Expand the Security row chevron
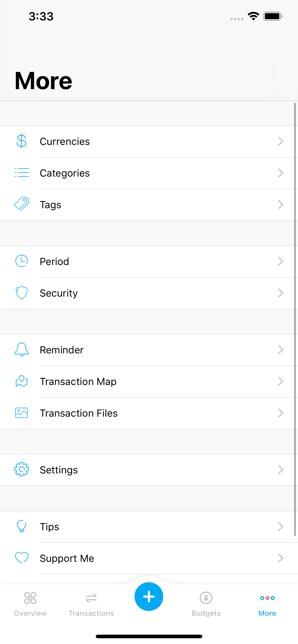Screen dimensions: 298x644 (280, 293)
